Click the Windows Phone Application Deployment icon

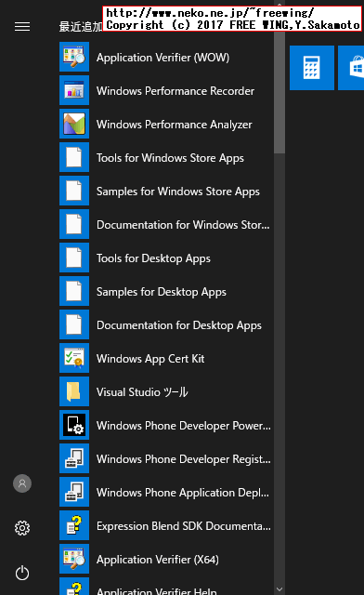[x=74, y=492]
